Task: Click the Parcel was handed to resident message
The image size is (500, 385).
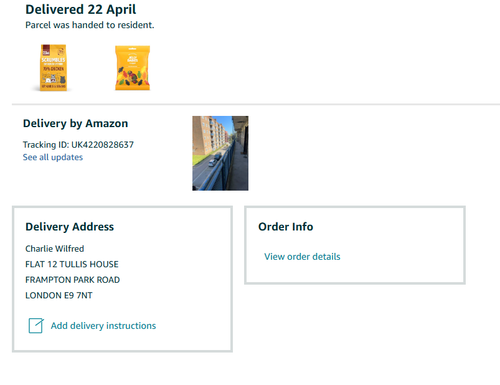Action: [90, 25]
